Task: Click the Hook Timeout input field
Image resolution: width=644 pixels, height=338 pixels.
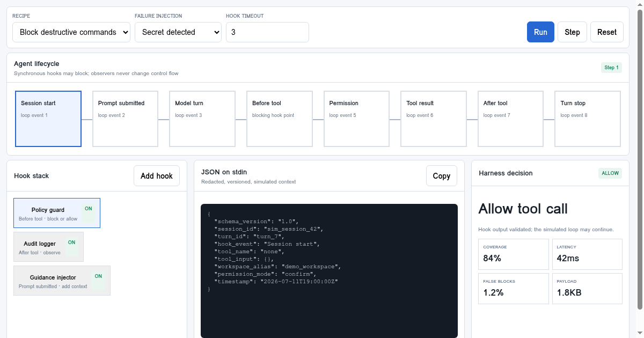Action: [x=267, y=32]
